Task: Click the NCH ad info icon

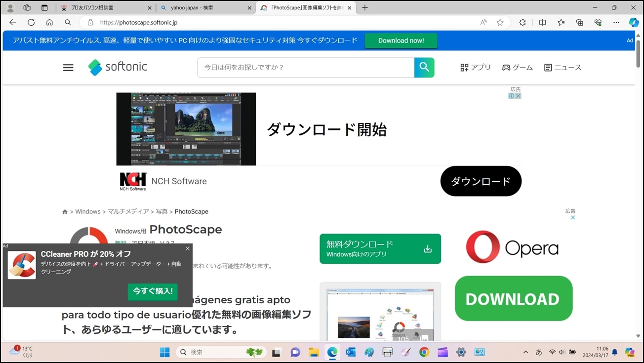Action: pos(512,96)
